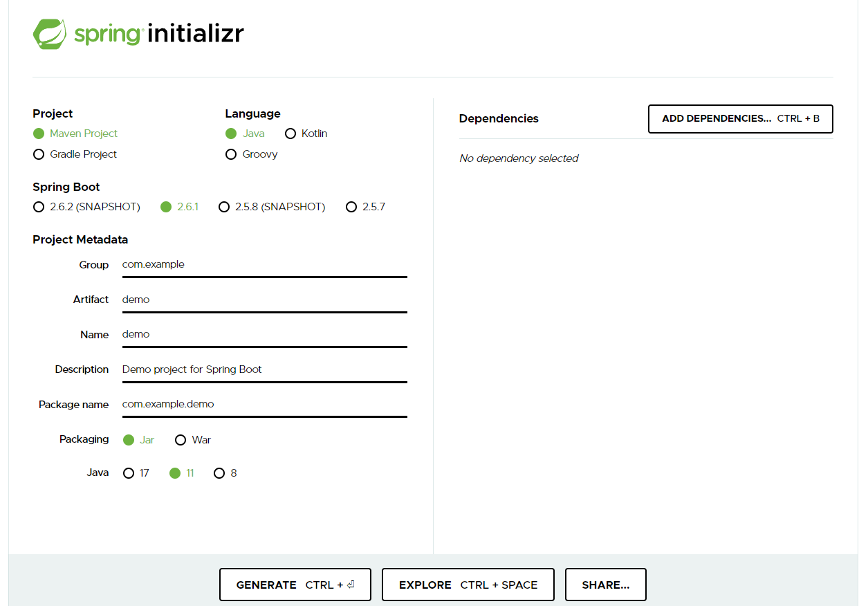Focus the Artifact input field
The image size is (868, 606).
265,300
